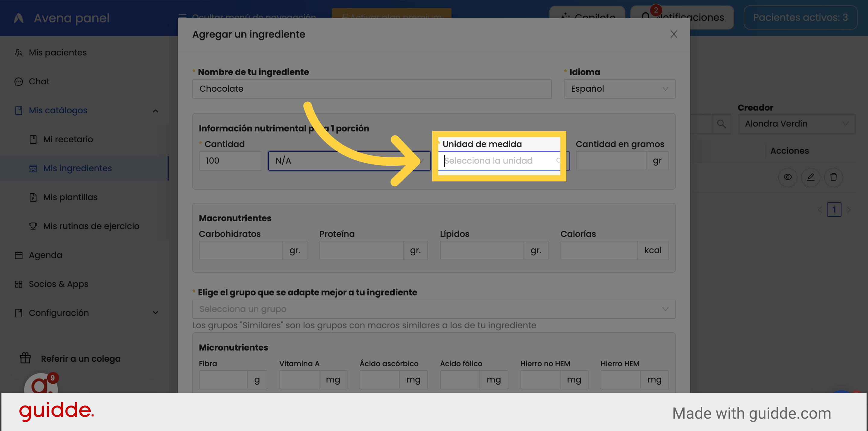Click the Avena panel logo
The image size is (868, 431).
(x=18, y=18)
